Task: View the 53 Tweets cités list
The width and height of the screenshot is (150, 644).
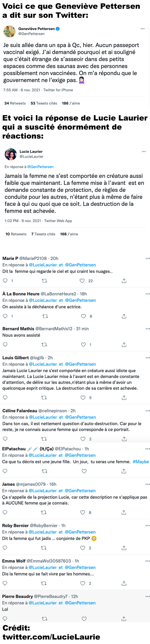Action: pos(44,103)
